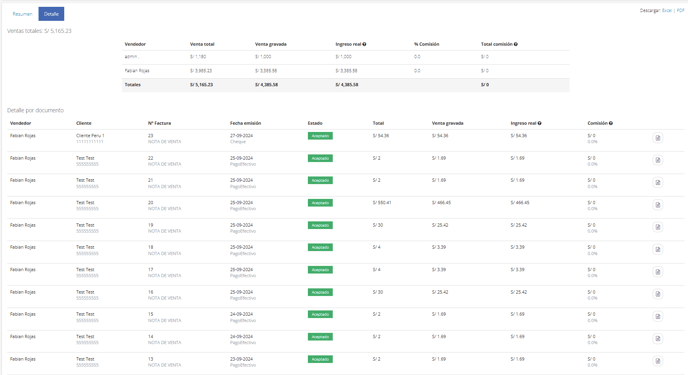
Task: Click info icon beside summary Ingreso real header
Action: click(364, 44)
